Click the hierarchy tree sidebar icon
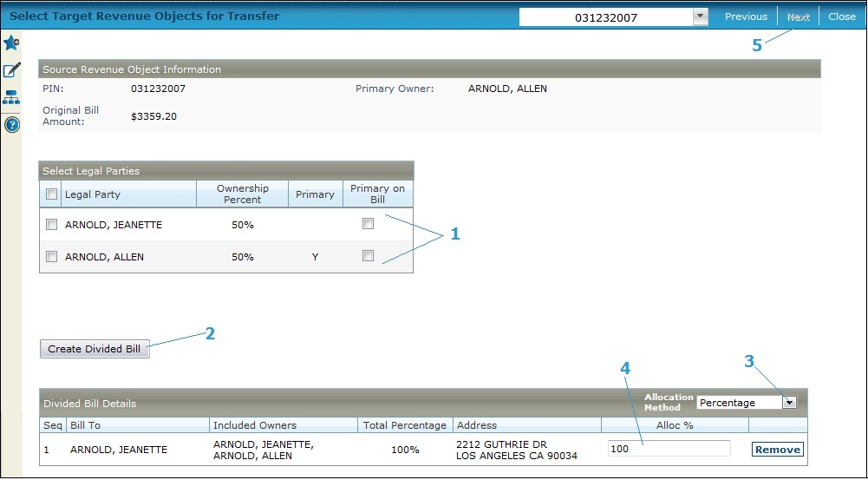The image size is (868, 480). pyautogui.click(x=11, y=98)
